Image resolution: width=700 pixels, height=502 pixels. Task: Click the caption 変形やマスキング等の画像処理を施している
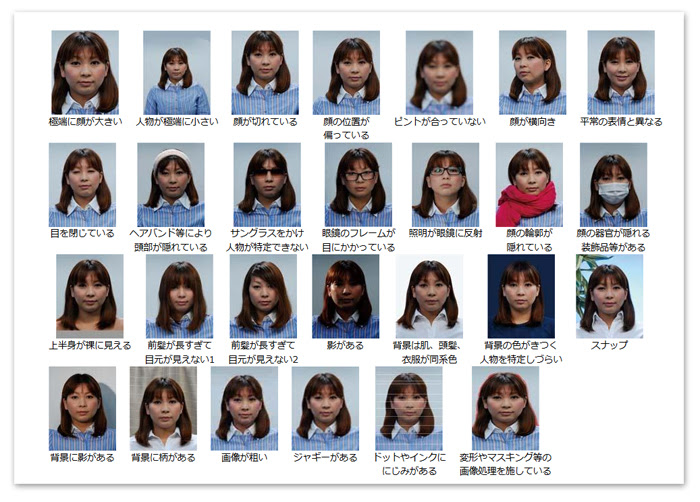pos(505,464)
